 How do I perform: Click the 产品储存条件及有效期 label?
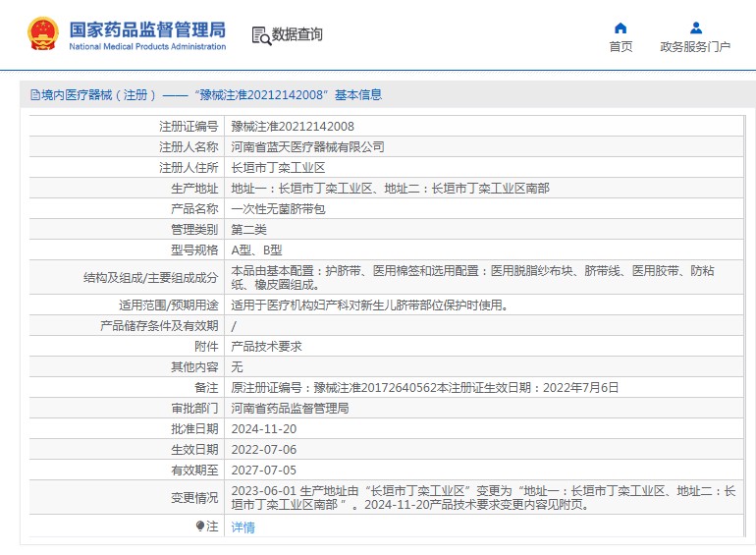159,326
